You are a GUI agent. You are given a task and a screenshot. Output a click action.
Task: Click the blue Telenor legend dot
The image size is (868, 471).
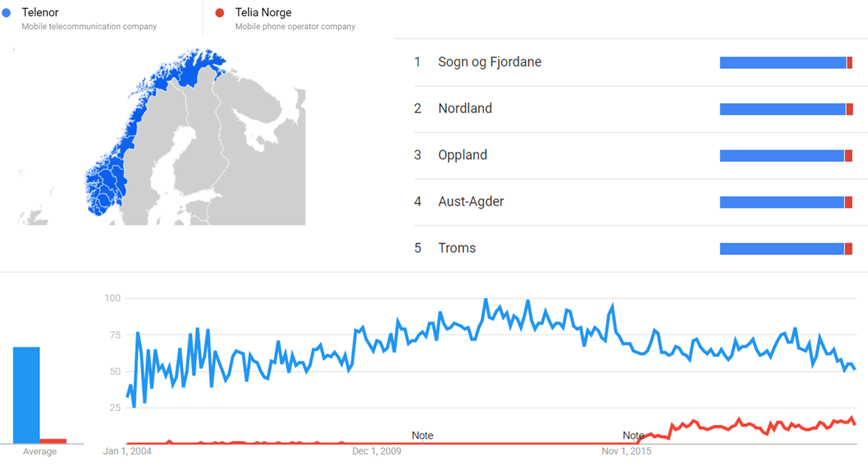tap(7, 13)
